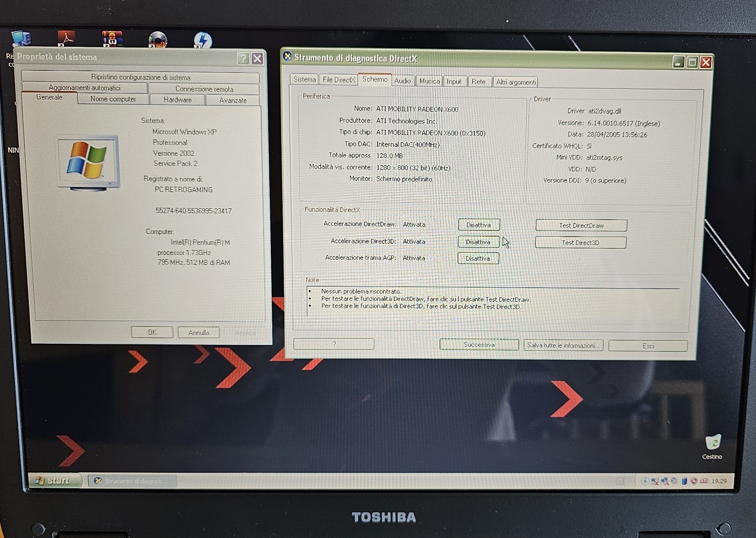Click the help question mark in Proprietà del sistema

[243, 59]
